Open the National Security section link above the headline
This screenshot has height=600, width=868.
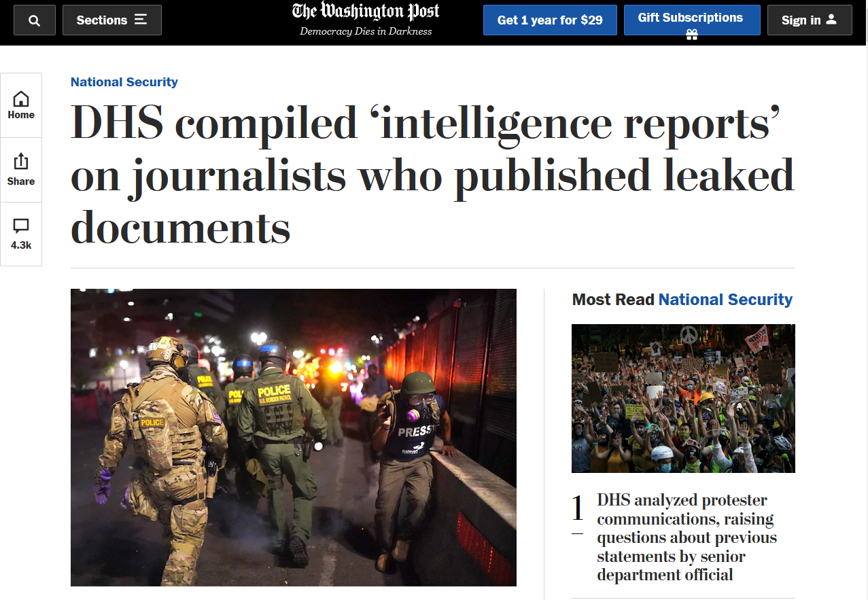124,82
